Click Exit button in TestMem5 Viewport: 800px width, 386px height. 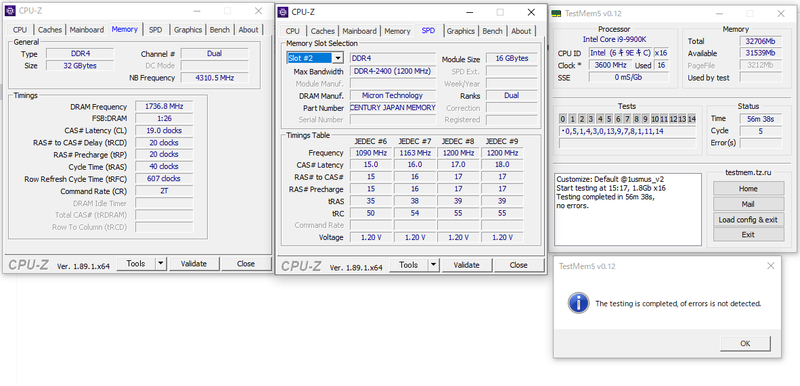coord(748,235)
